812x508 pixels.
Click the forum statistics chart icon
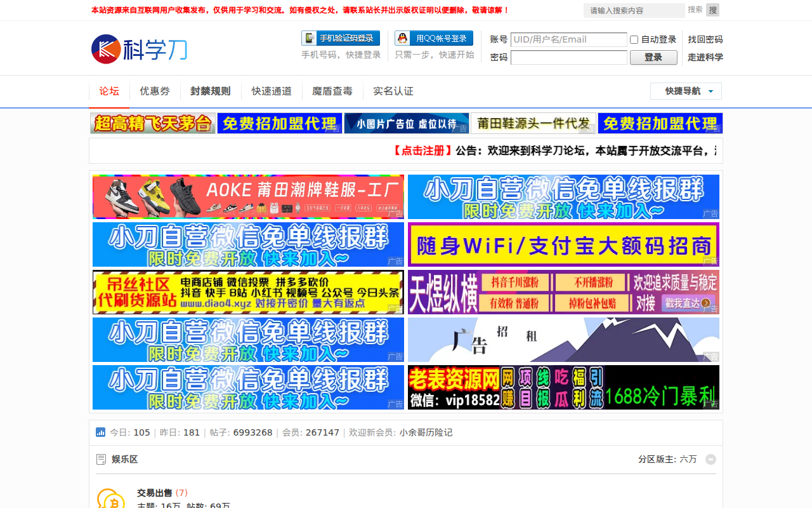[100, 432]
